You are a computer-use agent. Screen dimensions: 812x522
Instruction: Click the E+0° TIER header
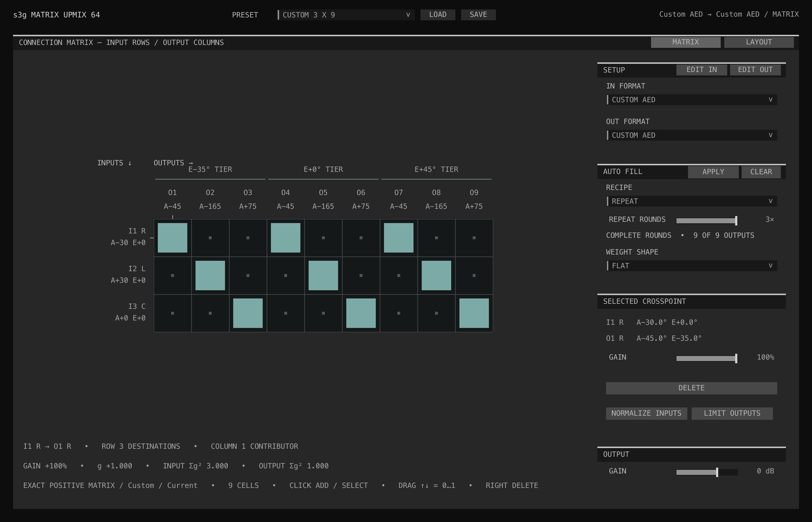(323, 169)
